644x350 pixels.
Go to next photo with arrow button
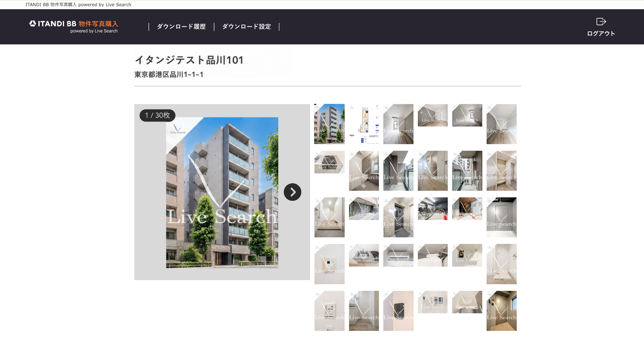click(x=292, y=192)
